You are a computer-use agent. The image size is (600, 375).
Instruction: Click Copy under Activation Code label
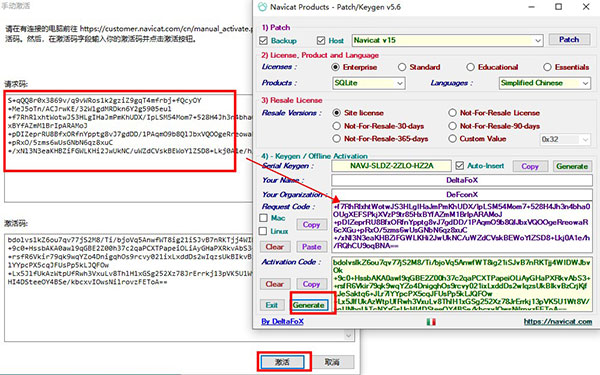click(x=311, y=284)
